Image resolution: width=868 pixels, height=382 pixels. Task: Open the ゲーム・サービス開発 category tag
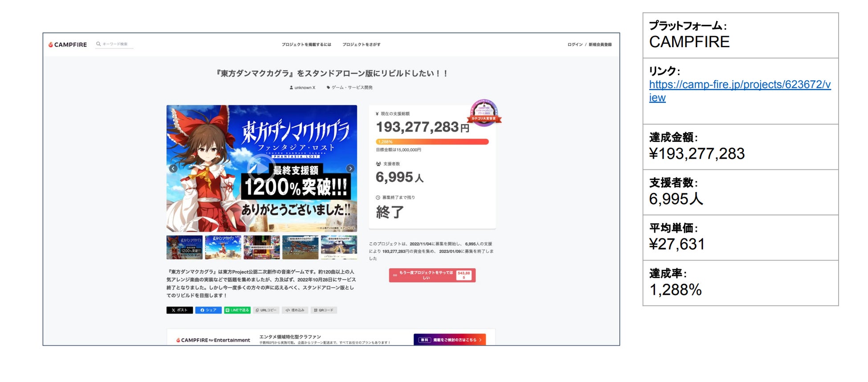coord(349,88)
